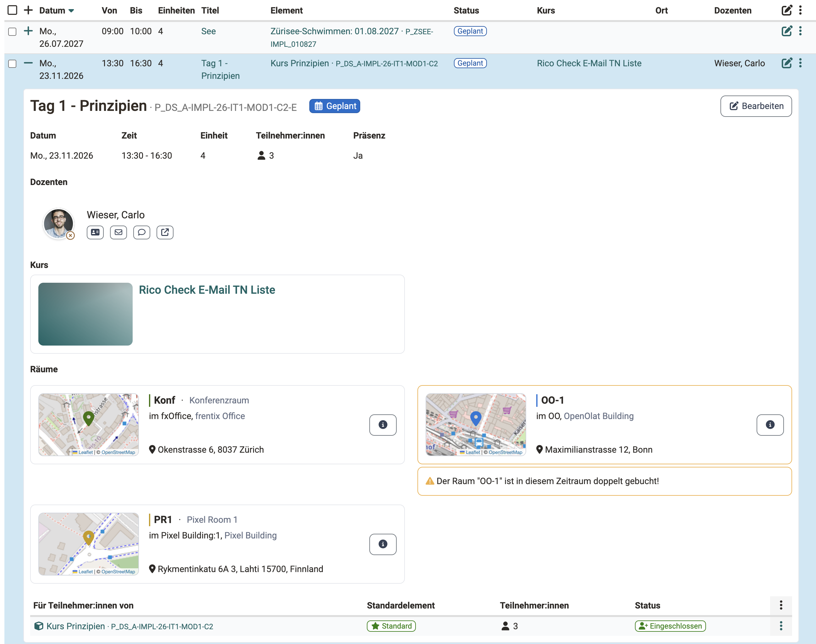Viewport: 816px width, 644px height.
Task: Open Carlo Wieser profile in new window
Action: pyautogui.click(x=165, y=232)
